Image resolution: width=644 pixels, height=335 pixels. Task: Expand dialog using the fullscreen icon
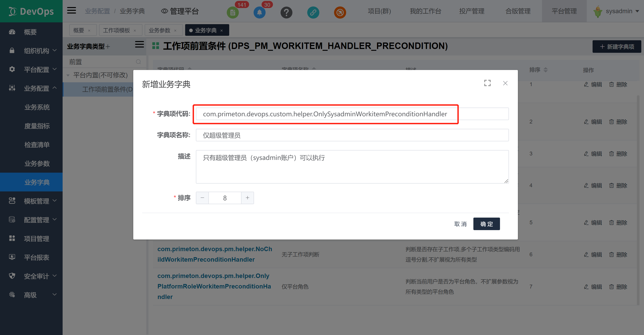487,83
